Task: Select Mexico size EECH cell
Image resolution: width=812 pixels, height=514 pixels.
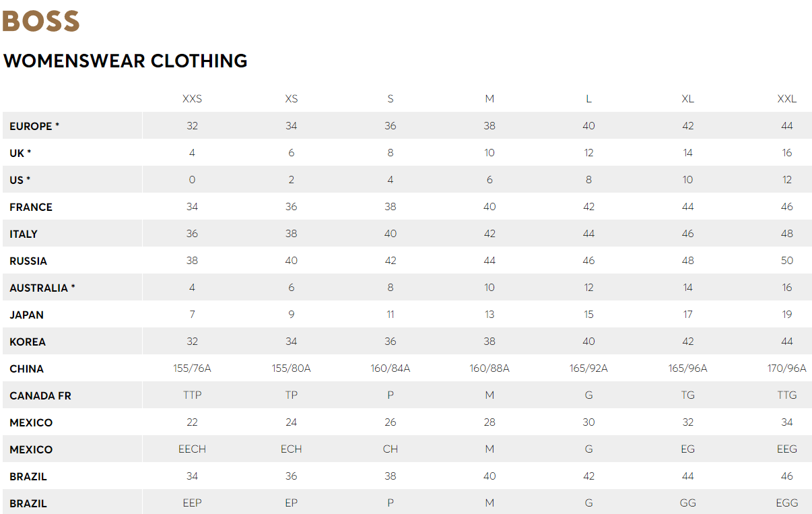Action: 192,449
